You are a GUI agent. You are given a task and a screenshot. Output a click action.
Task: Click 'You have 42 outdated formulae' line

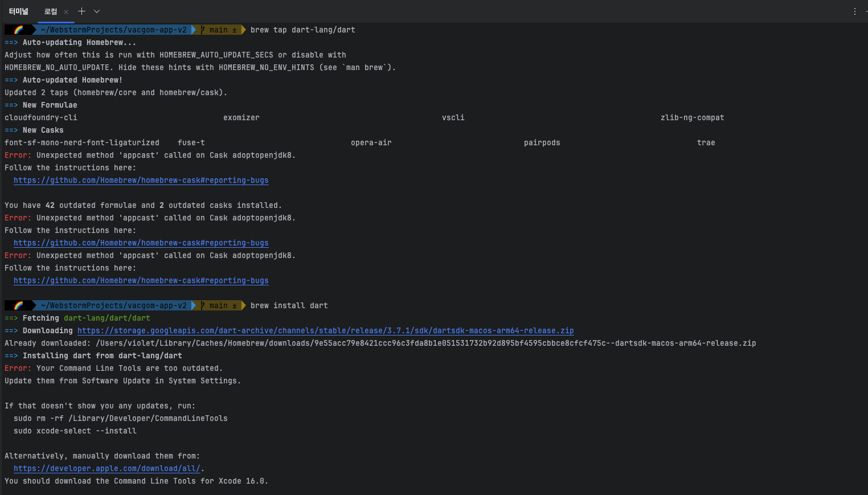point(144,206)
